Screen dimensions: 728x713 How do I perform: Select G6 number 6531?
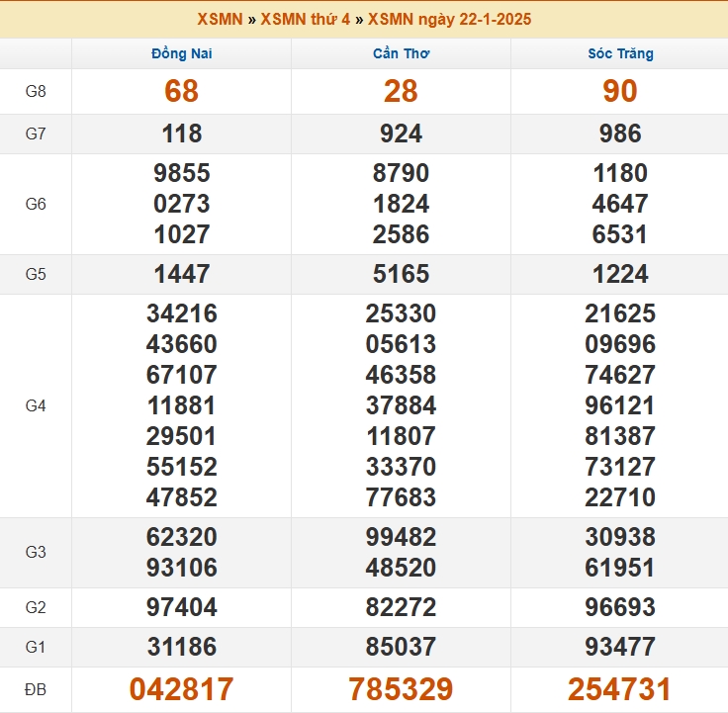pos(620,234)
